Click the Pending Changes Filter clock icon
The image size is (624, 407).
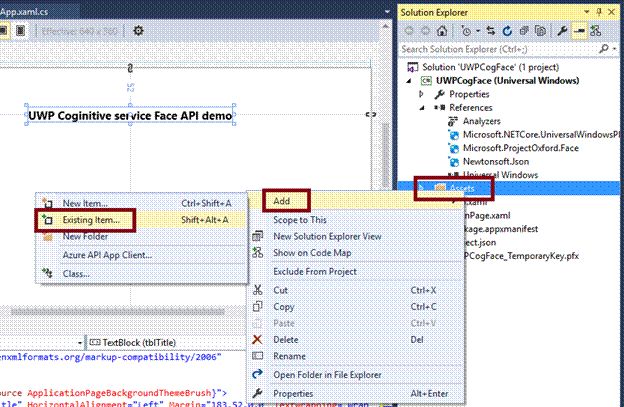coord(466,31)
